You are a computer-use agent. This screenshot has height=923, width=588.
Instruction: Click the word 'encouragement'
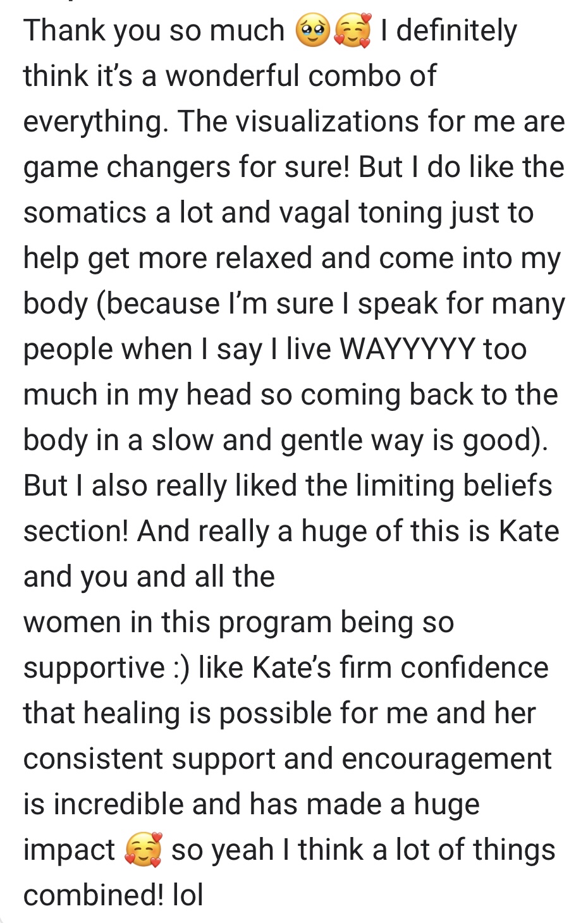tap(447, 759)
